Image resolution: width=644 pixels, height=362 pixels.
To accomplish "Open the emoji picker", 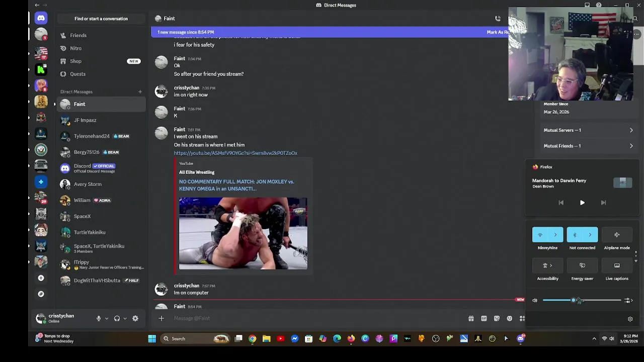I will click(x=510, y=318).
